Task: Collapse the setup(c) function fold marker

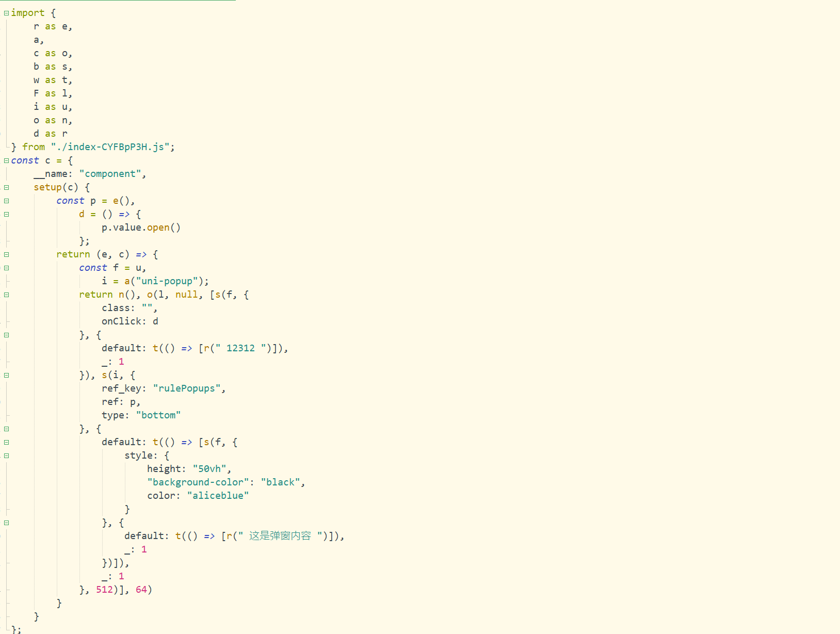Action: point(6,187)
